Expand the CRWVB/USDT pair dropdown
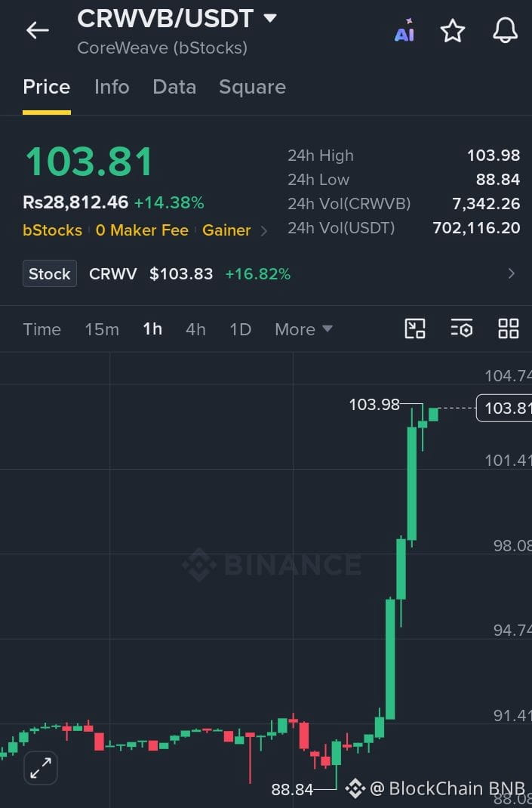 pyautogui.click(x=270, y=18)
